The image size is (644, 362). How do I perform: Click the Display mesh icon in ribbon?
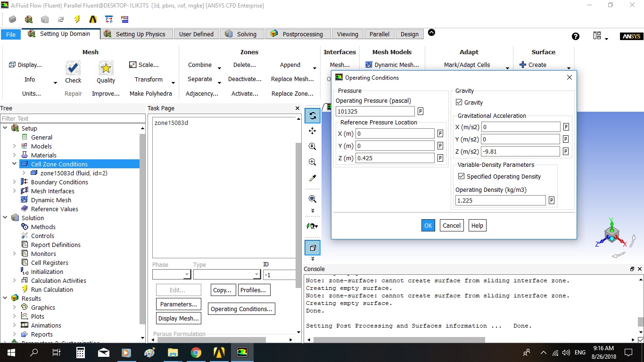click(x=12, y=65)
